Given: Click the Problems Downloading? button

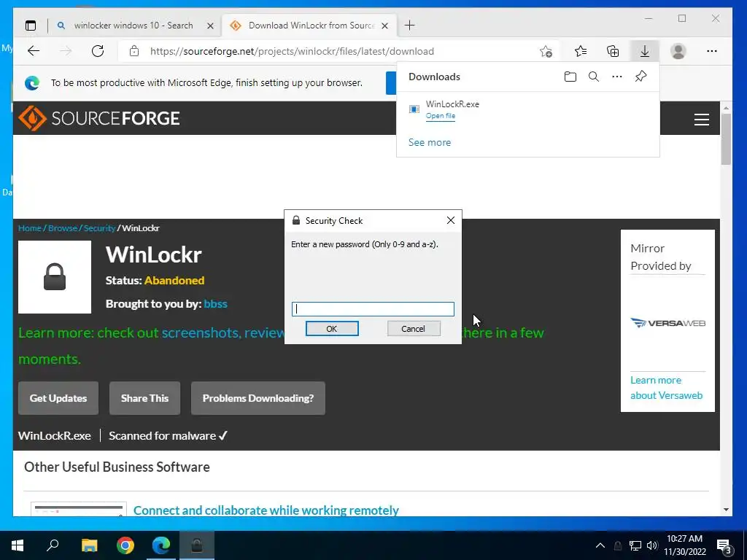Looking at the screenshot, I should (x=258, y=398).
